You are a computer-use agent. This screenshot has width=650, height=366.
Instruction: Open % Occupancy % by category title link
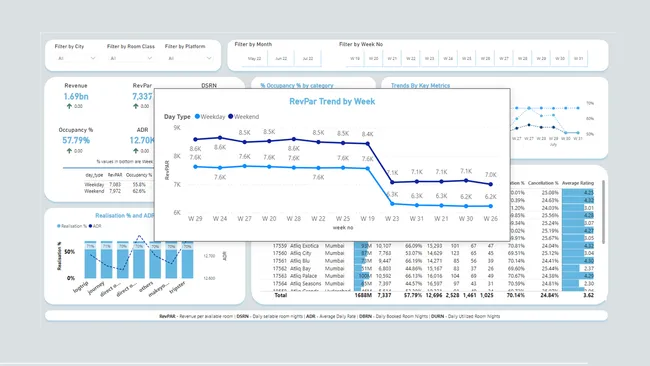297,85
